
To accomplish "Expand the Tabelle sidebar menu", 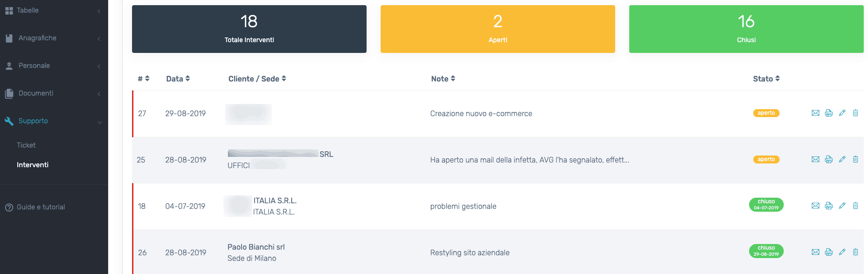I will click(28, 10).
